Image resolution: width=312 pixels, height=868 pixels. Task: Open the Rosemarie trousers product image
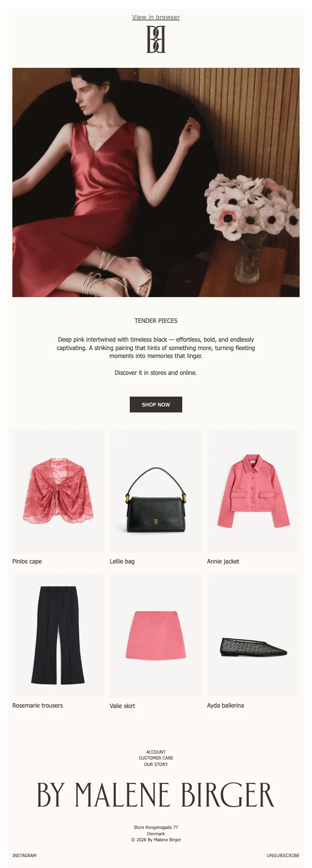[58, 635]
